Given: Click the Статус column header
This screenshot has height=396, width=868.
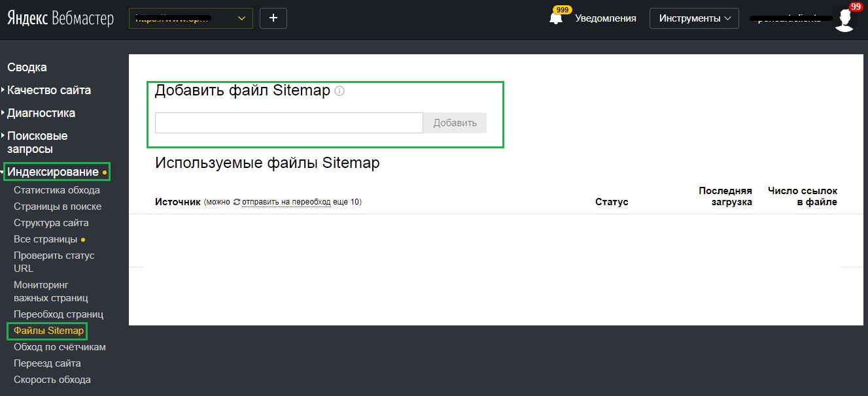Looking at the screenshot, I should 612,202.
